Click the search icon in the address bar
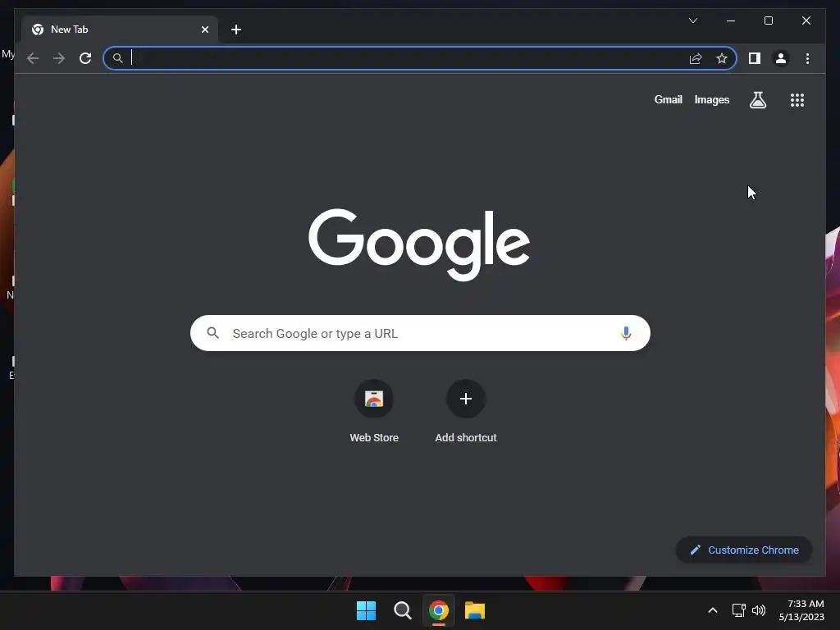840x630 pixels. (118, 58)
